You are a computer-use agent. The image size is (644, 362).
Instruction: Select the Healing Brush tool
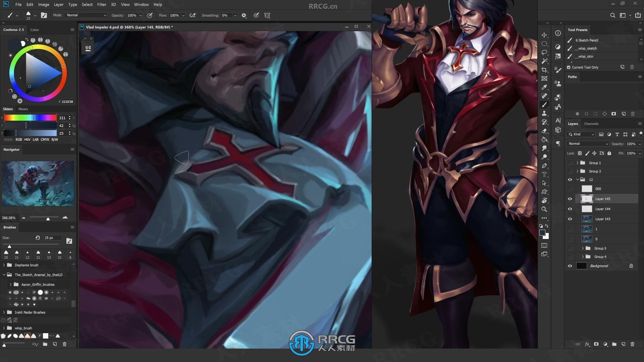544,96
